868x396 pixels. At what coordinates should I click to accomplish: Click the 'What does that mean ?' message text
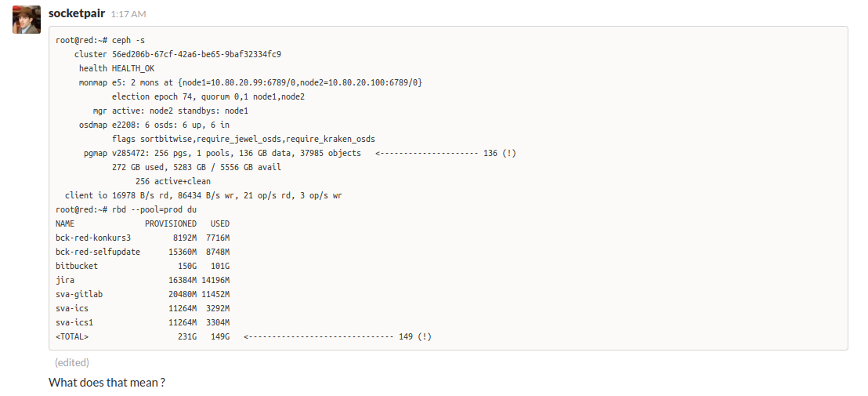pos(107,383)
